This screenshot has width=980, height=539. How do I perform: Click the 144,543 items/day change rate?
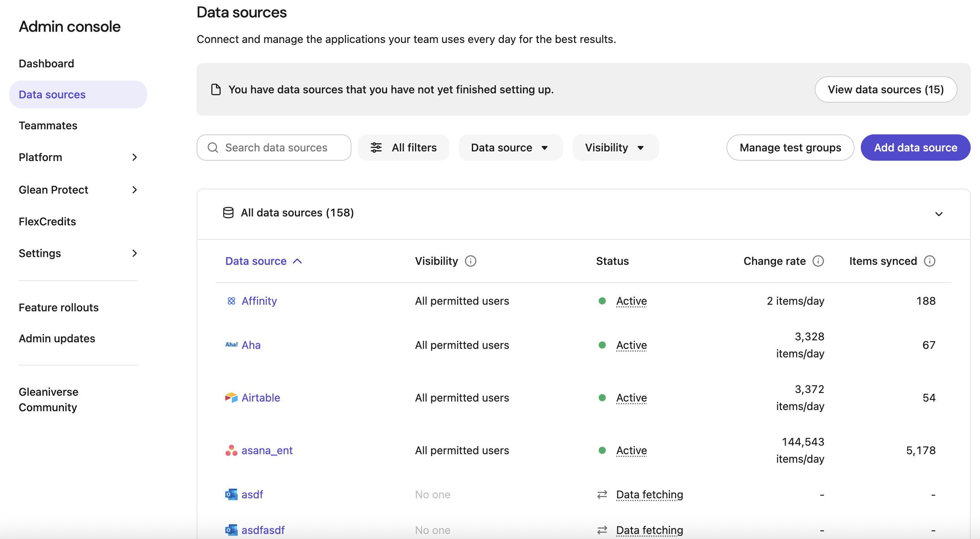[800, 450]
